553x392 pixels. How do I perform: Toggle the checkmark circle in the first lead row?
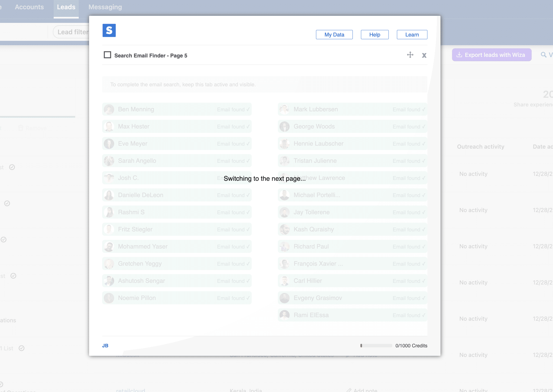click(x=12, y=167)
